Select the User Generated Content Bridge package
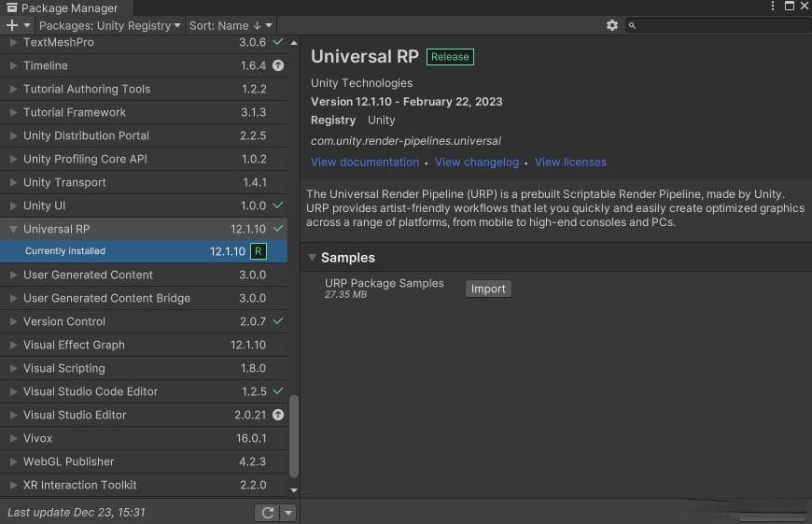The height and width of the screenshot is (524, 812). click(144, 298)
